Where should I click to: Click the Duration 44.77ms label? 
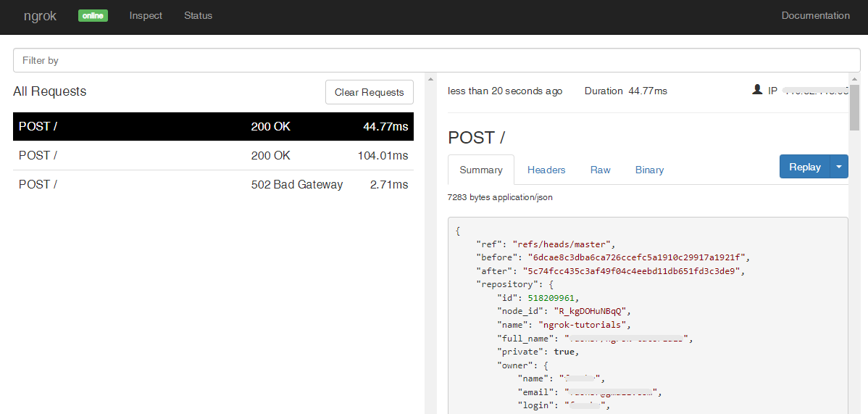pyautogui.click(x=625, y=91)
